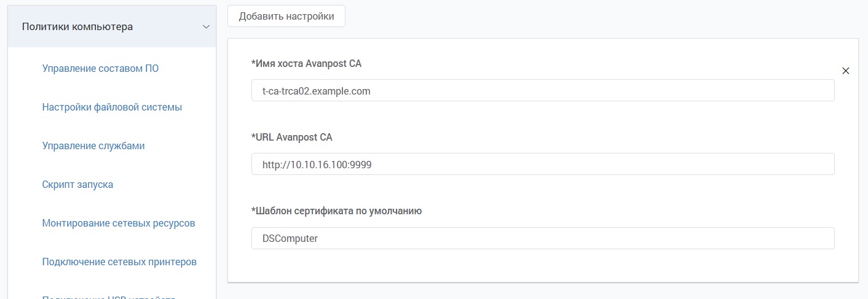Open Скрипт запуска policy page
Image resolution: width=868 pixels, height=299 pixels.
tap(77, 185)
